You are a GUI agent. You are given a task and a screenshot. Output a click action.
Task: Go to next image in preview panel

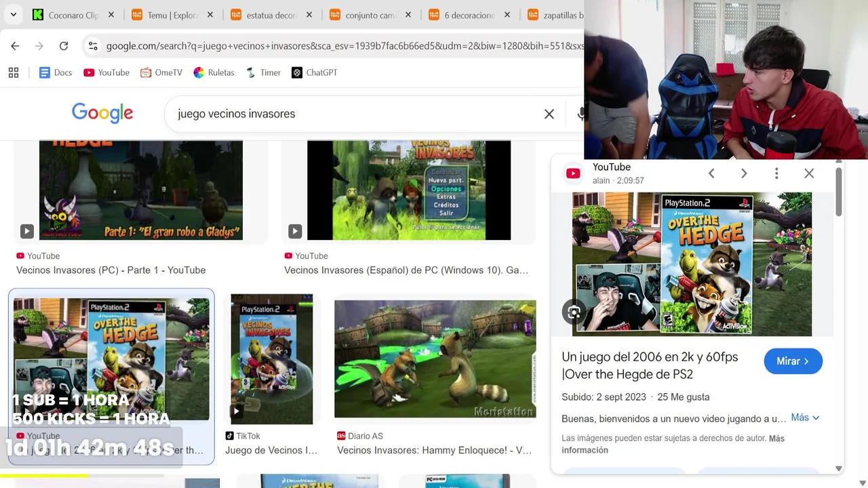744,174
